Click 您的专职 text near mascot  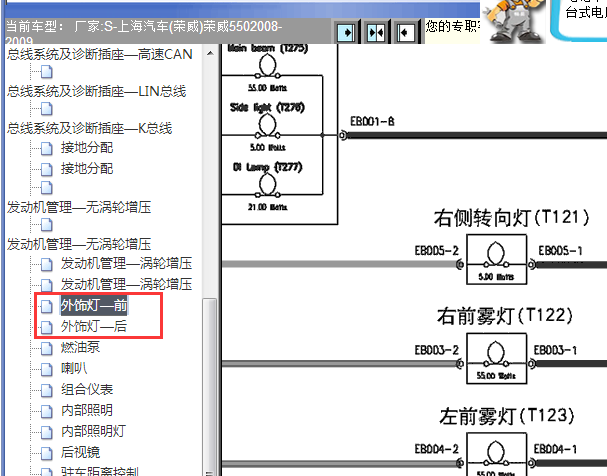pyautogui.click(x=452, y=26)
